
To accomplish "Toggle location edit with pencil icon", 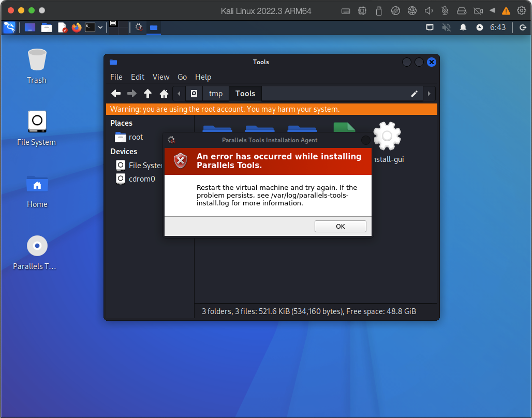I will point(415,94).
